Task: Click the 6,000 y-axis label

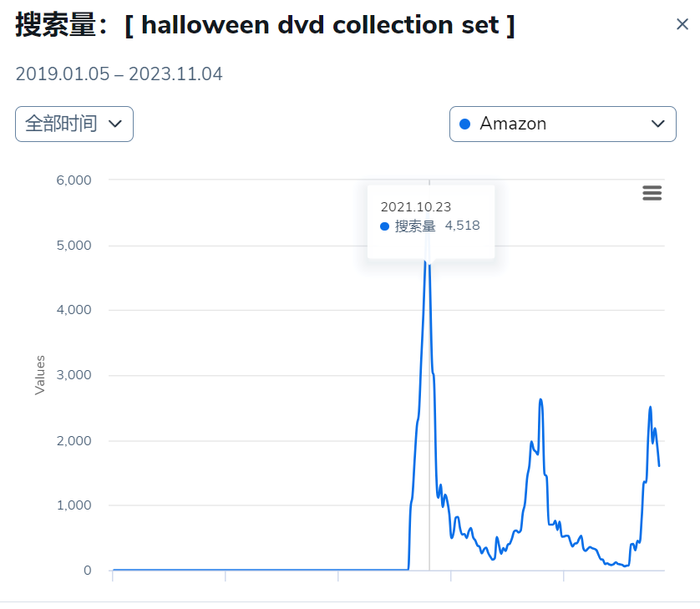Action: coord(74,180)
